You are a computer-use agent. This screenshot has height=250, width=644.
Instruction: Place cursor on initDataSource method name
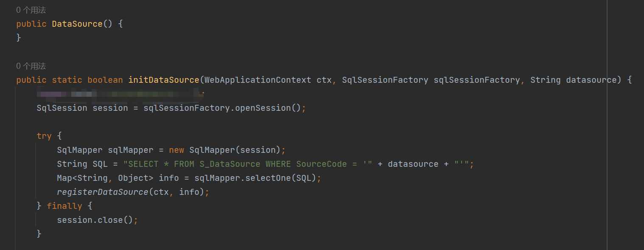(x=164, y=80)
